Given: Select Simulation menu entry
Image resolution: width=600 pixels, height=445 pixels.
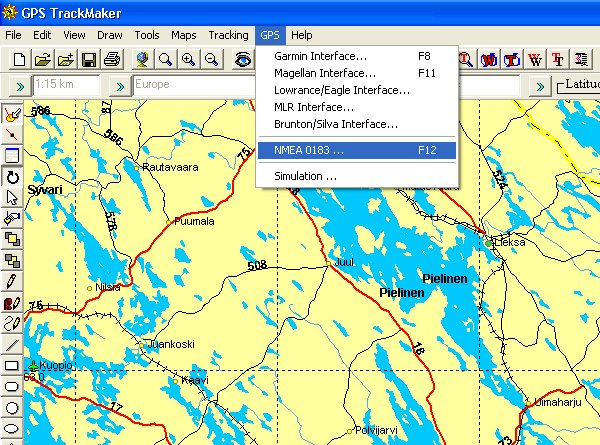Looking at the screenshot, I should [x=357, y=176].
